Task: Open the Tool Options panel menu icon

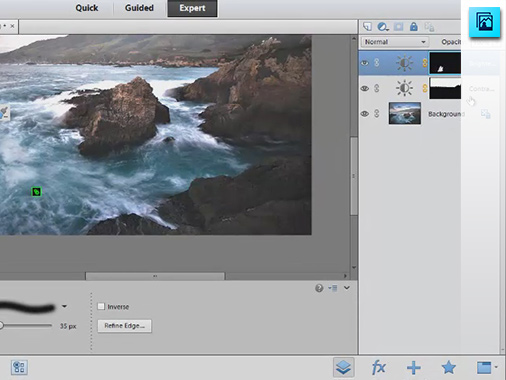Action: [x=333, y=288]
